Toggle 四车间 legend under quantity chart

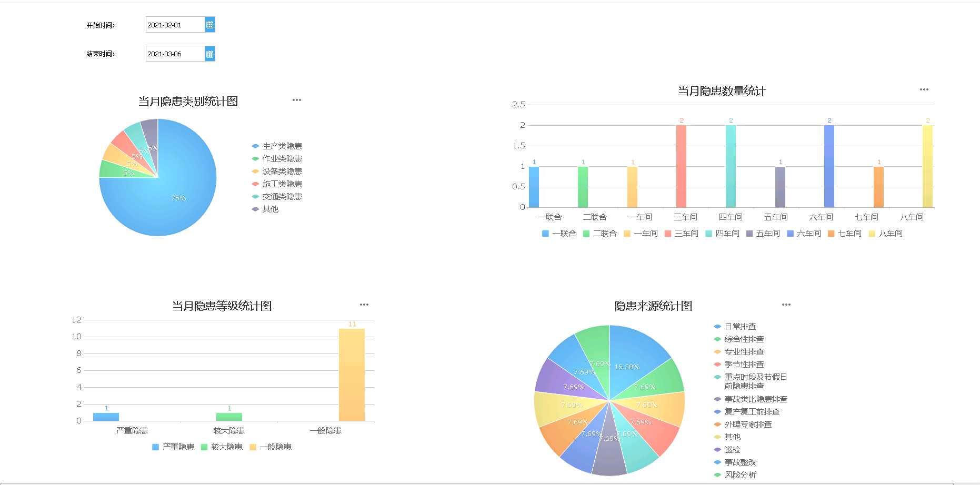722,234
